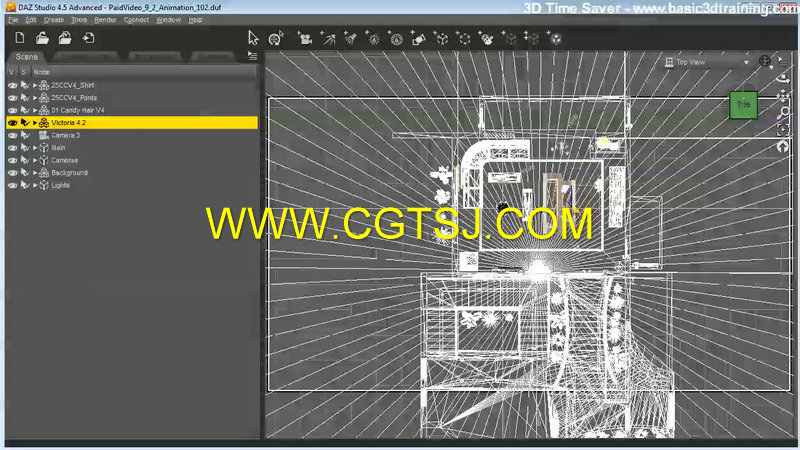Open the Top View camera dropdown
The width and height of the screenshot is (800, 450).
(x=707, y=62)
